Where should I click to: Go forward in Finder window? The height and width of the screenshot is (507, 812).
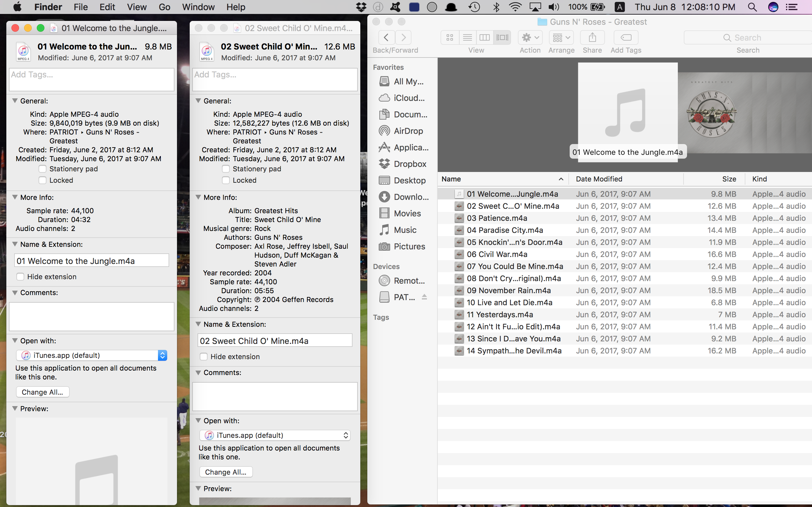tap(403, 37)
